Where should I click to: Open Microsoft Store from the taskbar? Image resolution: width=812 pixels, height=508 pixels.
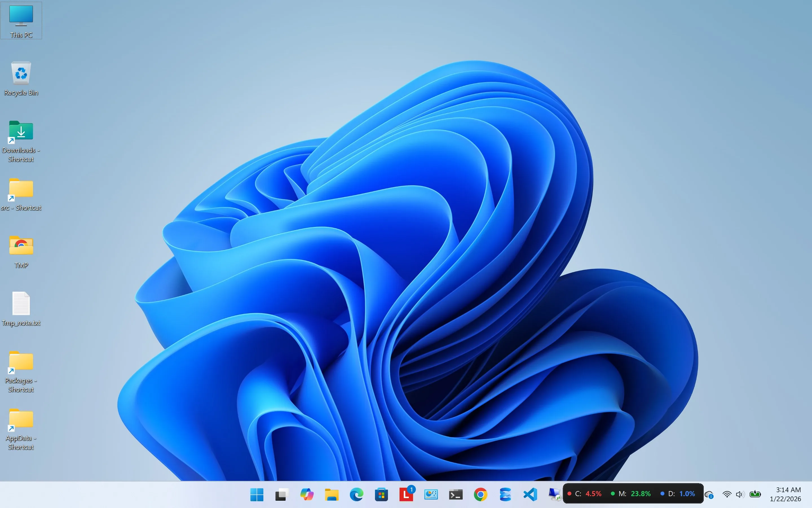click(x=381, y=494)
